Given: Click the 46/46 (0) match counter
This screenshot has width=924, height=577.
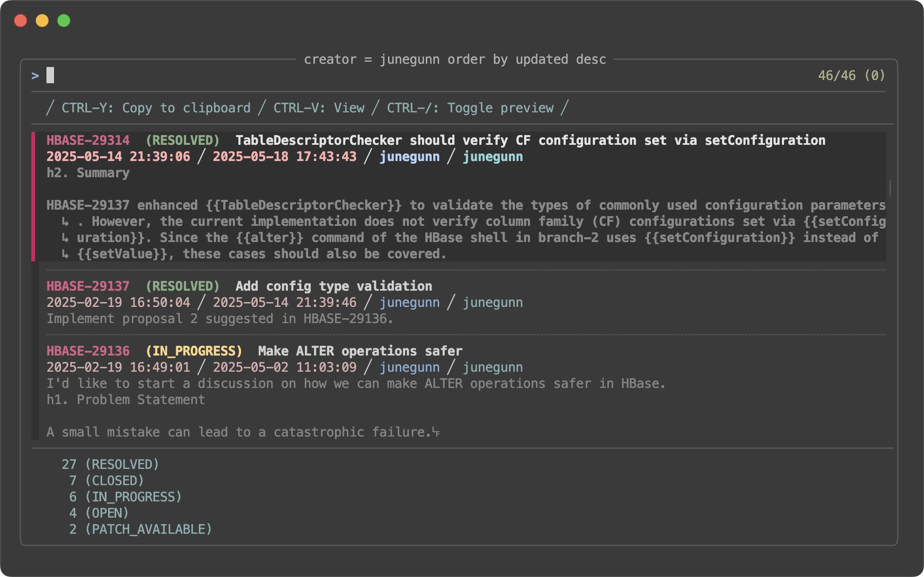Looking at the screenshot, I should pos(852,76).
